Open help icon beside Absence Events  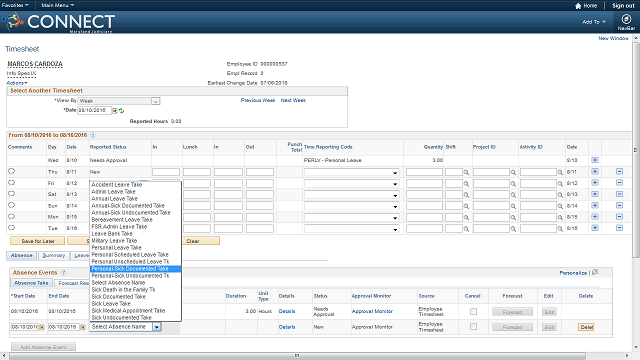coord(63,272)
